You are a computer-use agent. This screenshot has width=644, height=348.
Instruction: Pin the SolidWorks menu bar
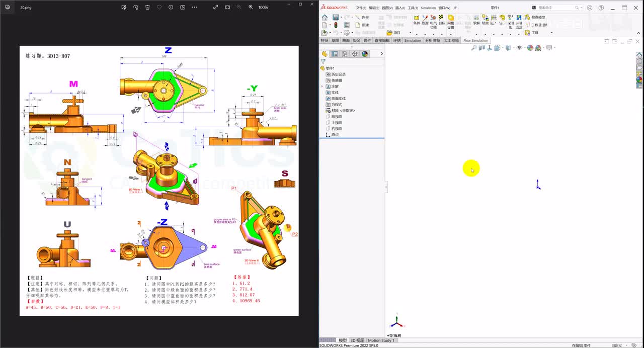click(455, 8)
